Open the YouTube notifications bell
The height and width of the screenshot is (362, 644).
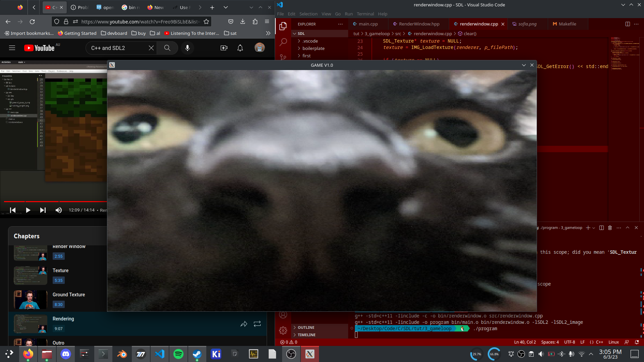tap(240, 48)
